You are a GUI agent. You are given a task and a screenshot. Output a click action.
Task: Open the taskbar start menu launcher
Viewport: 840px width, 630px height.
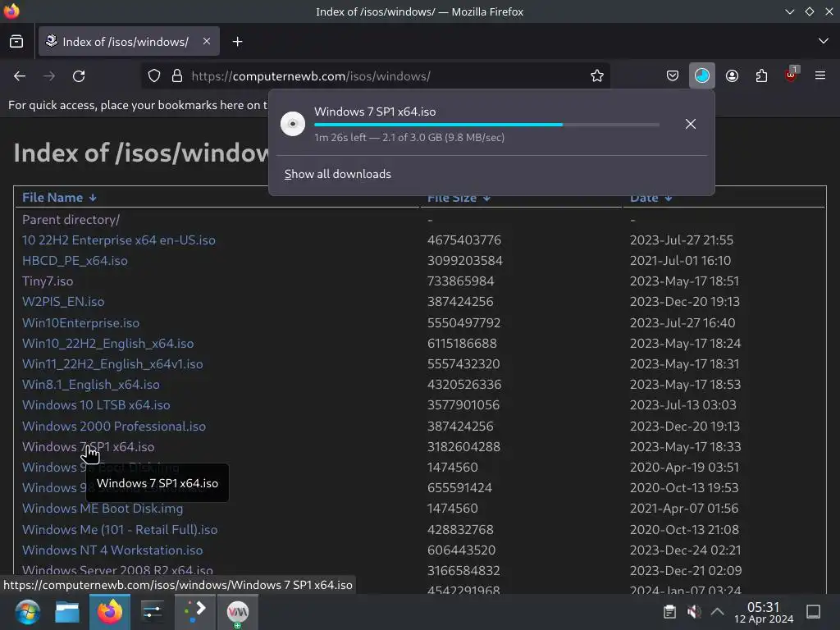pos(27,612)
